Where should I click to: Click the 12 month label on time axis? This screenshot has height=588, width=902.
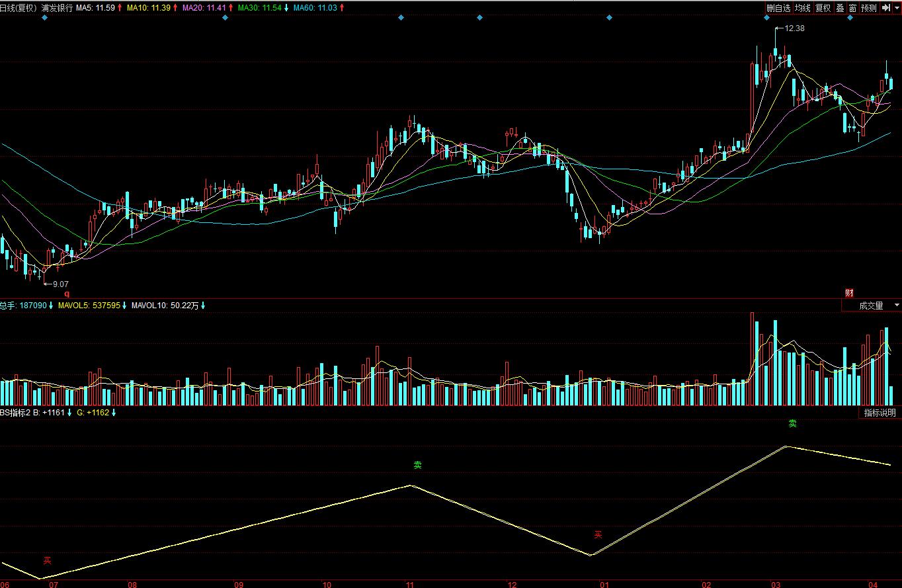pos(512,585)
